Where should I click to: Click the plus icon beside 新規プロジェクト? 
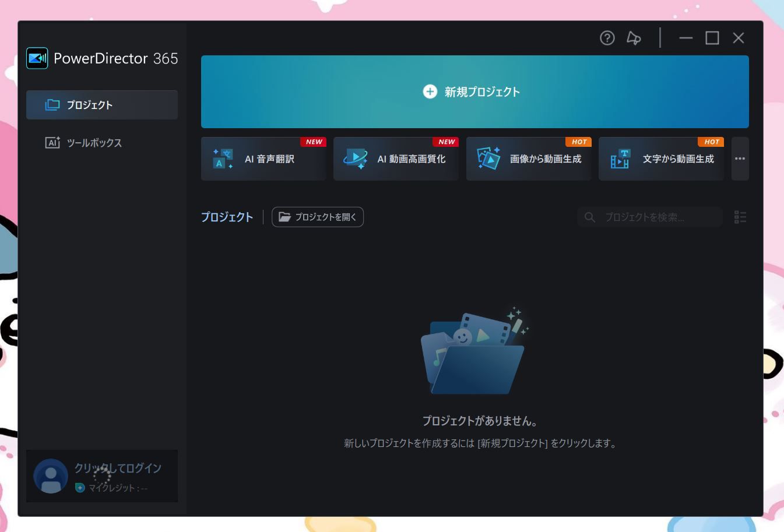(430, 91)
